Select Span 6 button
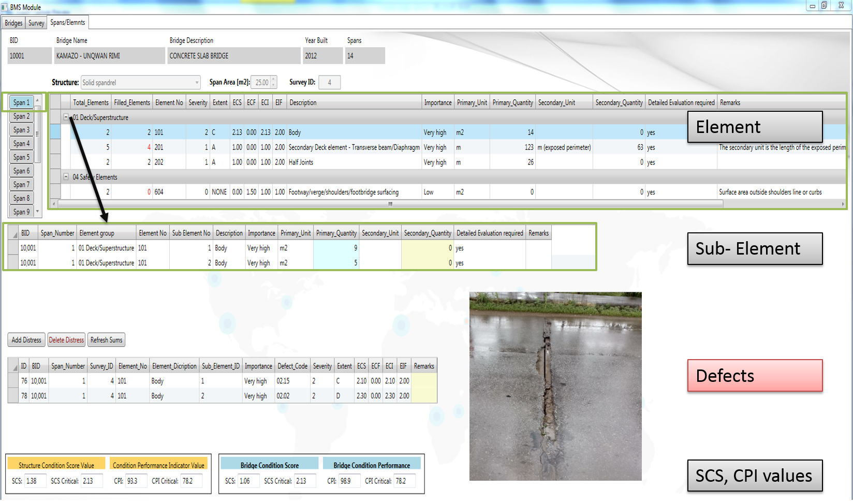The width and height of the screenshot is (853, 504). point(21,171)
